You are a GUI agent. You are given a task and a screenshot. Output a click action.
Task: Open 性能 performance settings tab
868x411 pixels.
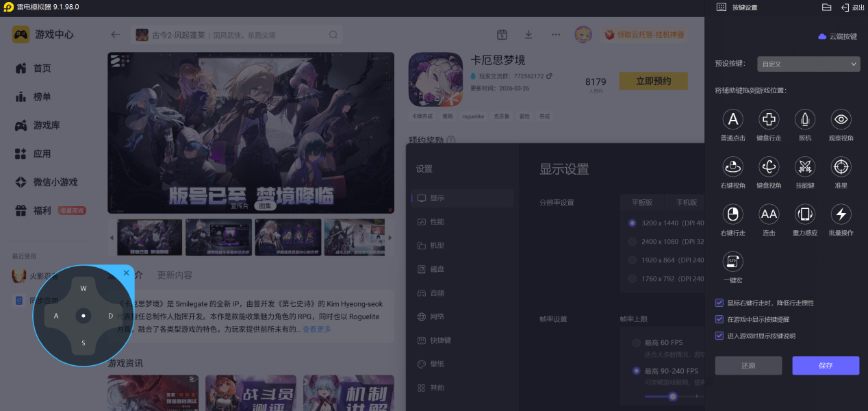pyautogui.click(x=462, y=222)
